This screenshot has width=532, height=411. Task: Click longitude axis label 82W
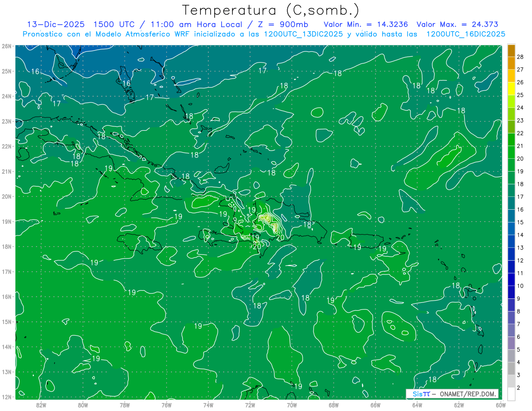(x=41, y=404)
